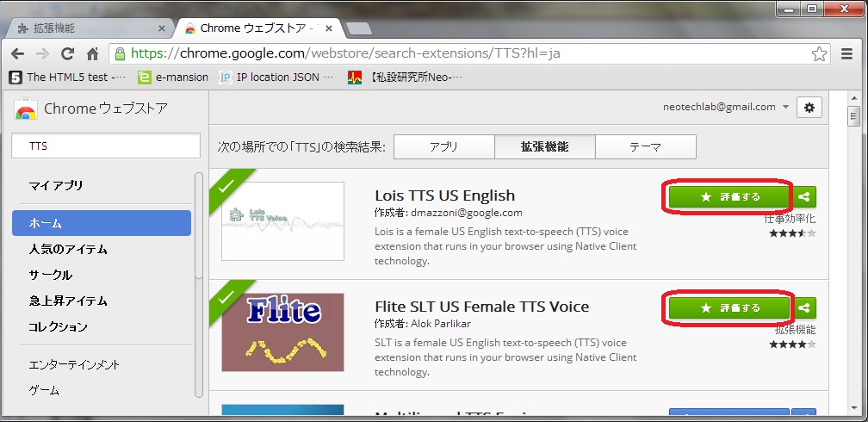Close the 拡張機能 tab
This screenshot has width=868, height=422.
[x=162, y=28]
